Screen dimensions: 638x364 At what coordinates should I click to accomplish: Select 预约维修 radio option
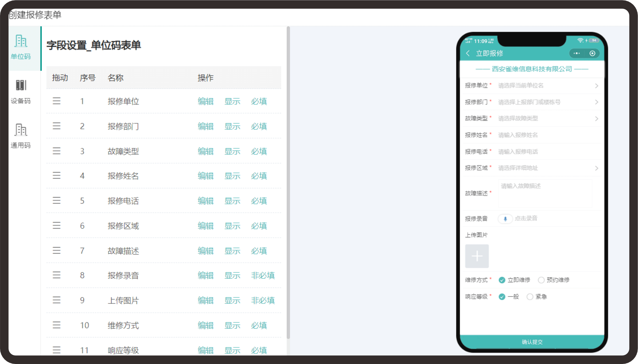pyautogui.click(x=541, y=280)
